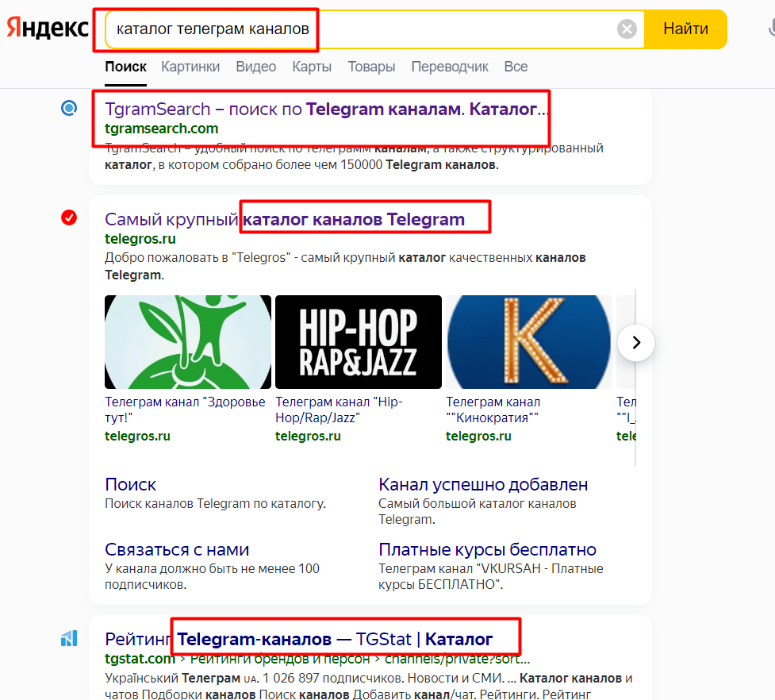The width and height of the screenshot is (775, 700).
Task: Clear the search query with X icon
Action: click(627, 29)
